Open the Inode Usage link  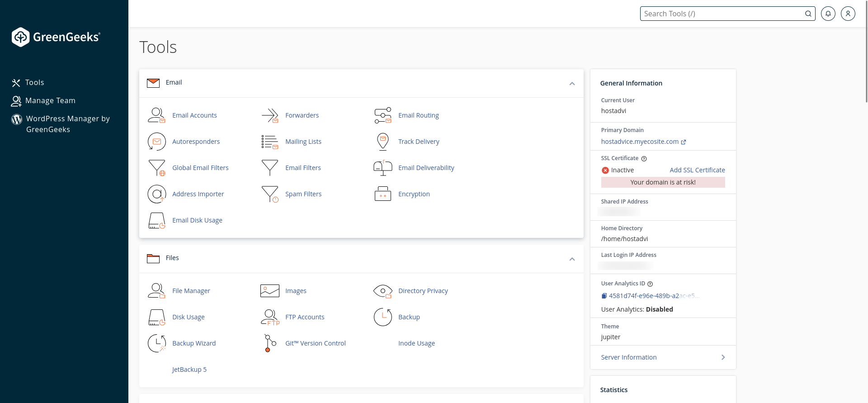416,343
